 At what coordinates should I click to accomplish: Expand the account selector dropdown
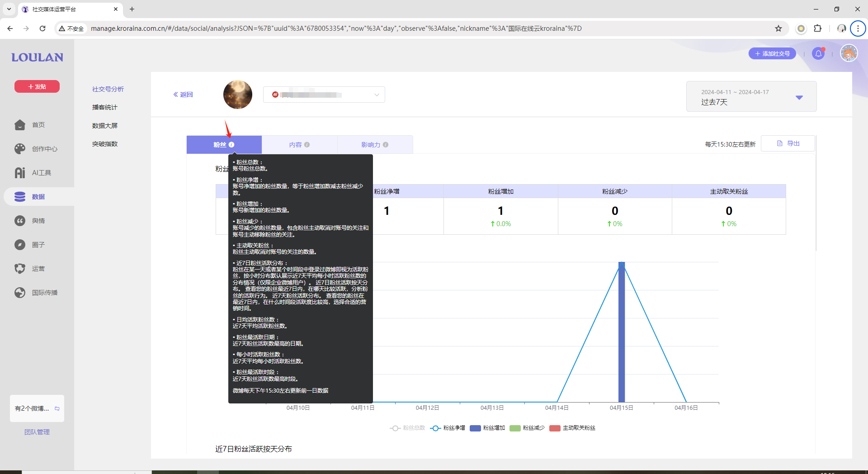pyautogui.click(x=324, y=95)
